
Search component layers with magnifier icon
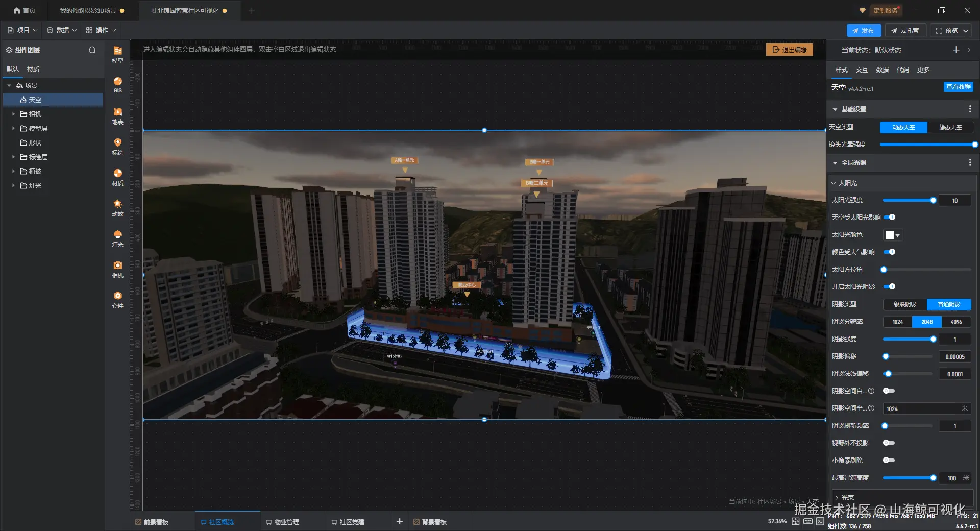pos(92,50)
